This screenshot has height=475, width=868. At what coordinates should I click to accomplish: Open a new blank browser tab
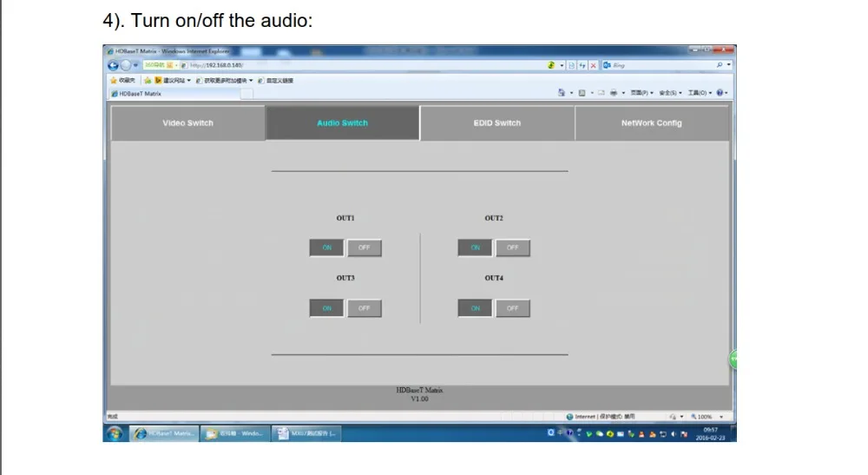point(247,94)
